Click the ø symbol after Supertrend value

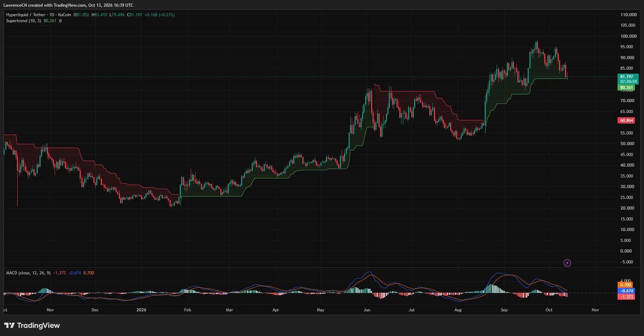pyautogui.click(x=60, y=21)
